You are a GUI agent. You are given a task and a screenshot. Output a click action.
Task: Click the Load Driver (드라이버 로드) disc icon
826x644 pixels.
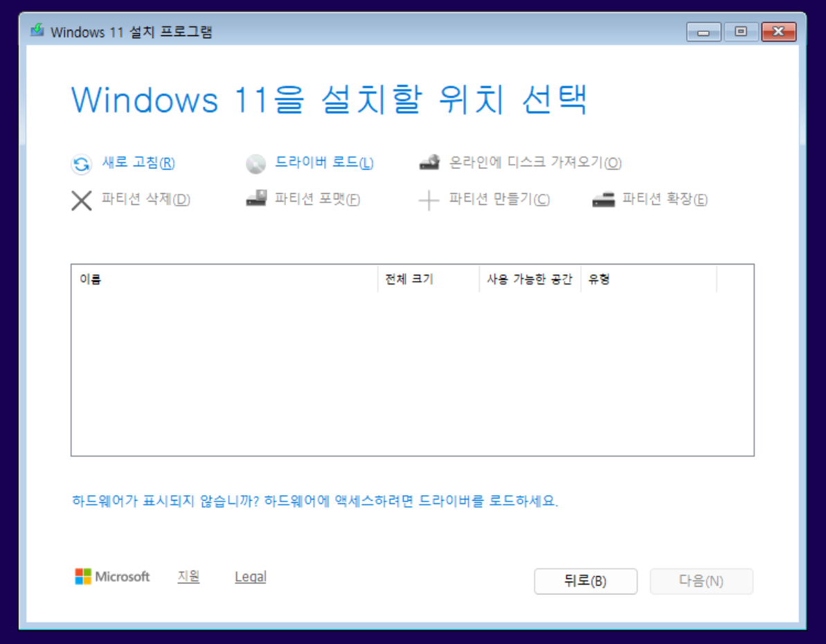256,164
